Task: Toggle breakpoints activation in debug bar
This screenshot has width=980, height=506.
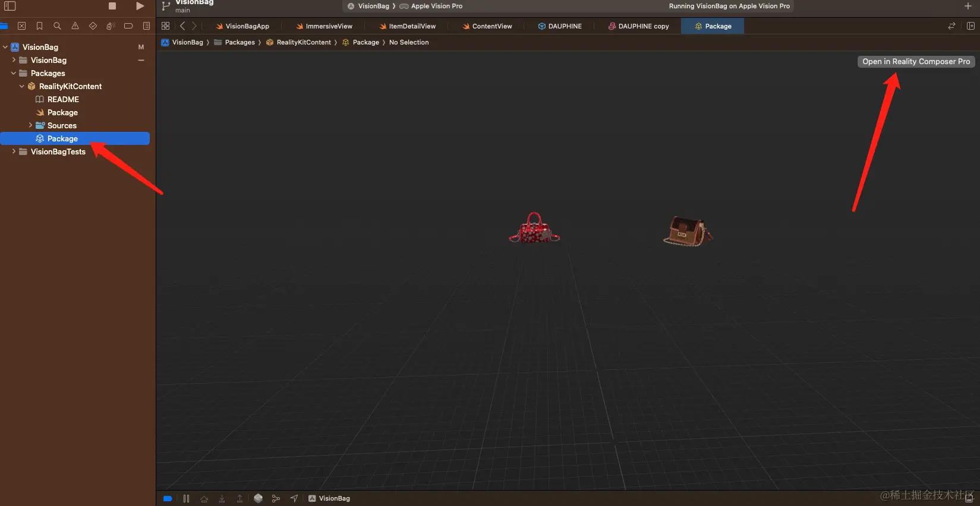Action: click(x=168, y=498)
